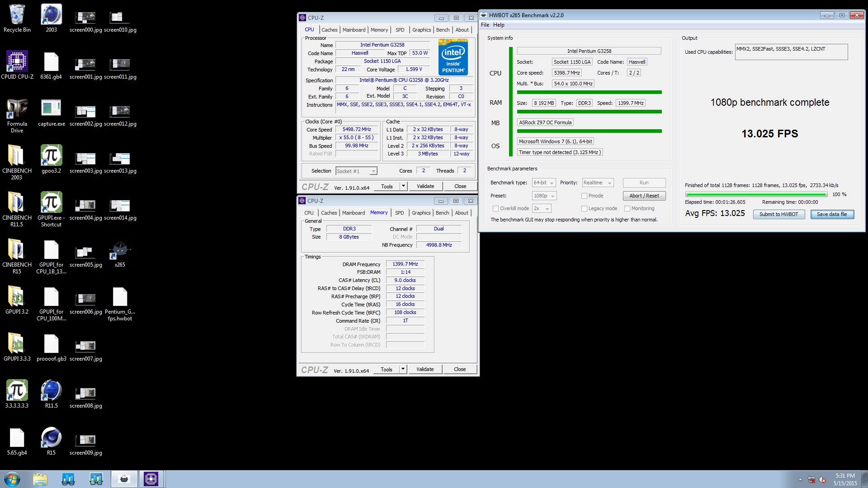Expand the Tools arrow in lower CPU-Z
The height and width of the screenshot is (488, 868).
(x=403, y=369)
